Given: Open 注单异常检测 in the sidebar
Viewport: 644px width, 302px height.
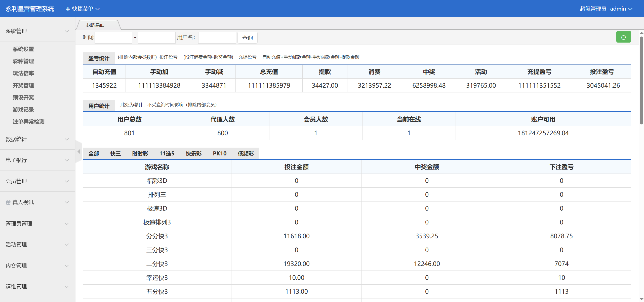Looking at the screenshot, I should pos(28,122).
